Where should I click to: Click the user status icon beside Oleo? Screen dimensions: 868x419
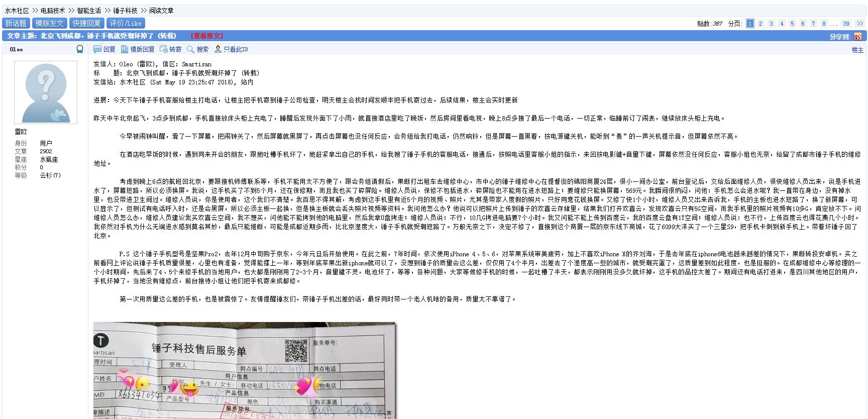80,49
